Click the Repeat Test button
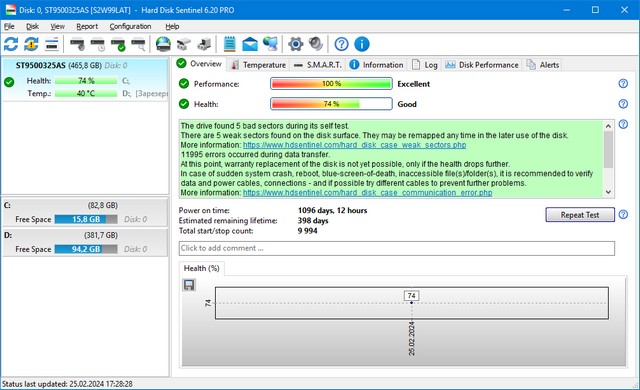Image resolution: width=640 pixels, height=390 pixels. point(580,215)
